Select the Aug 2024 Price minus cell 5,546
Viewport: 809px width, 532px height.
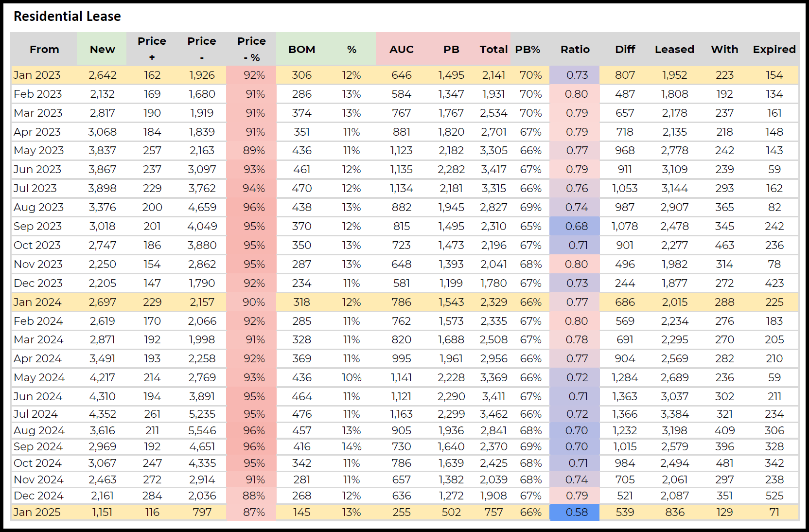202,431
